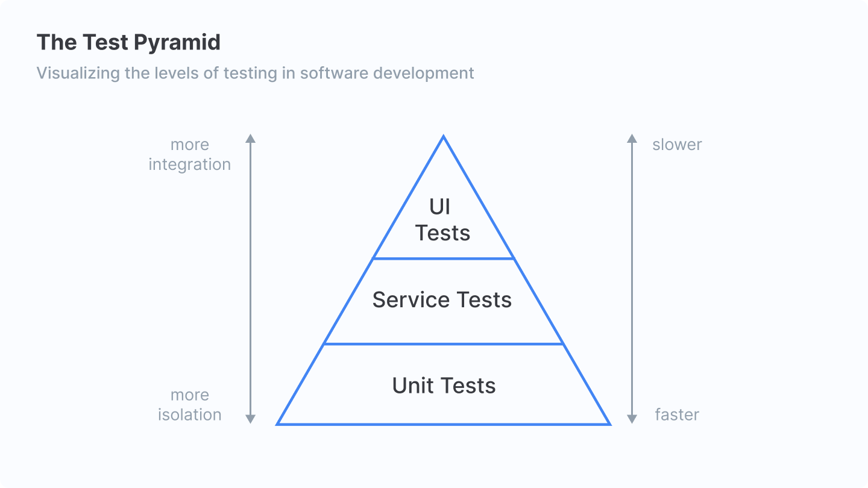This screenshot has width=868, height=488.
Task: Click the line dividing Service and Unit Tests
Action: point(444,344)
